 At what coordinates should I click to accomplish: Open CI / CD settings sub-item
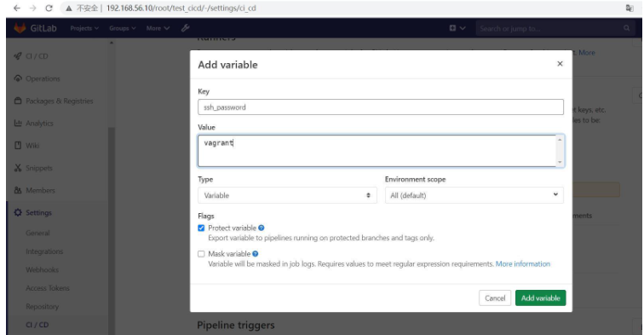click(x=37, y=325)
